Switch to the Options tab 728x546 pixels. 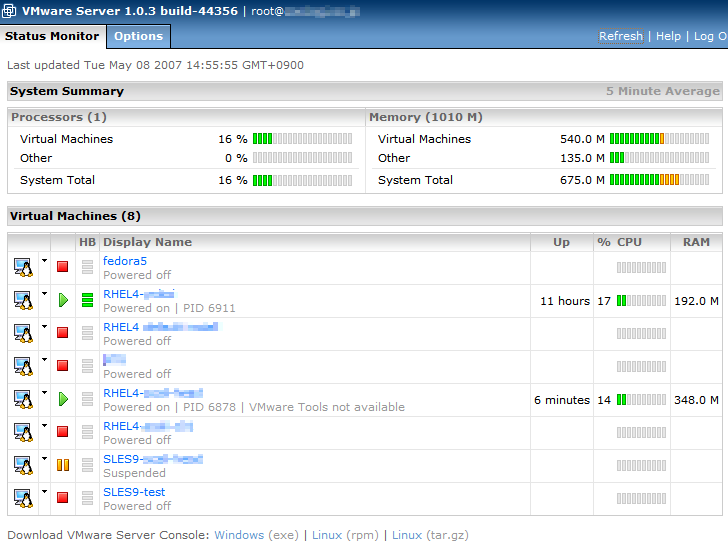tap(138, 36)
